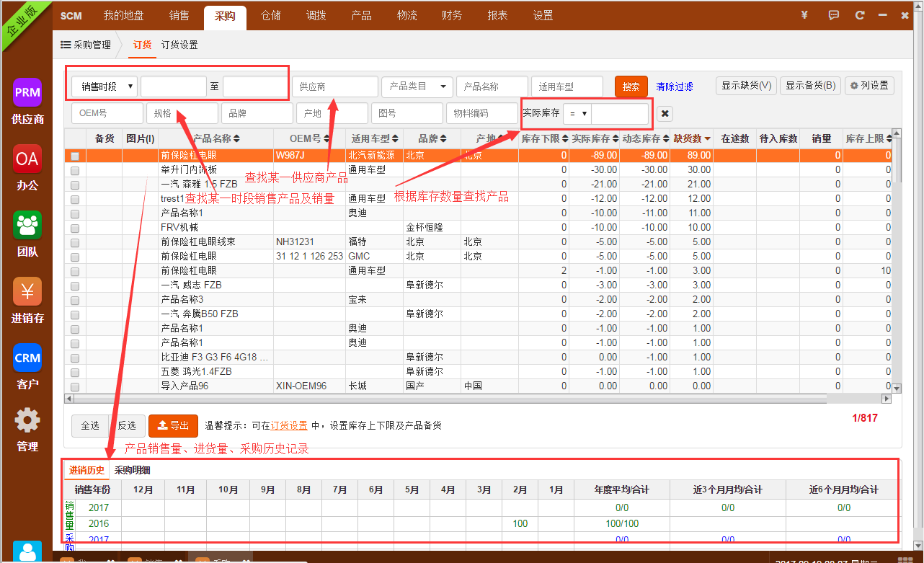Open the Team sidebar icon

pos(27,225)
